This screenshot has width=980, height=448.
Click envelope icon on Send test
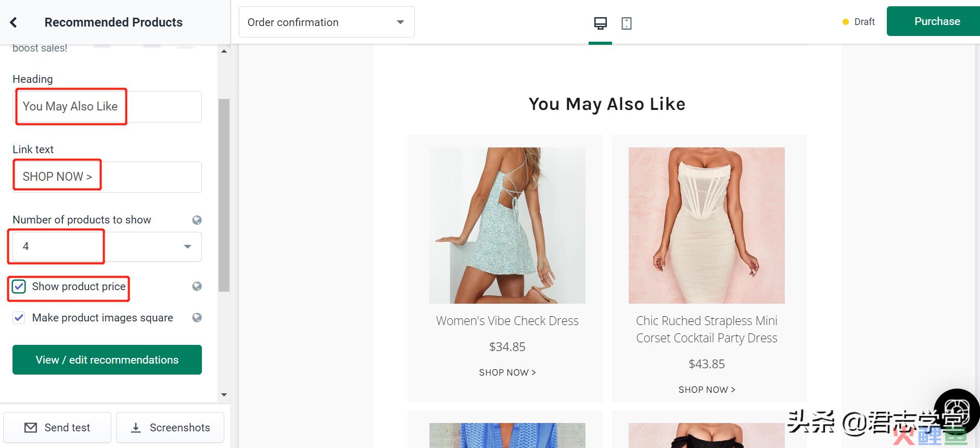[x=31, y=428]
